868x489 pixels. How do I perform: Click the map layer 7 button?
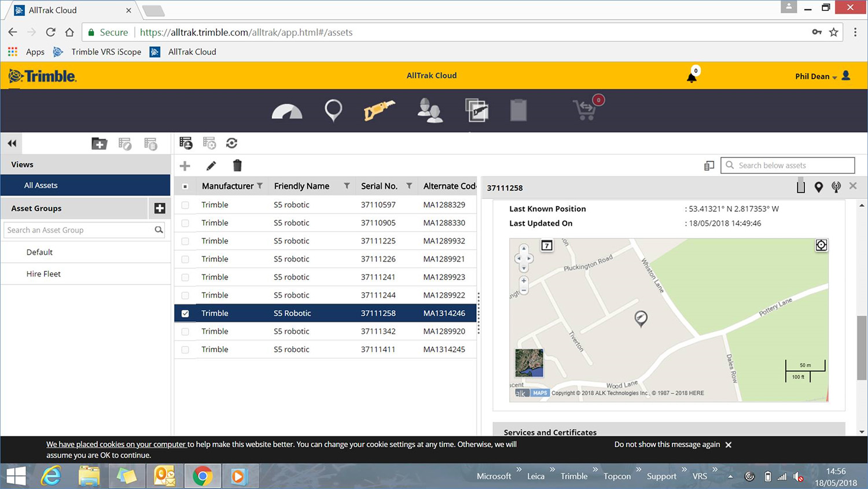pos(547,245)
